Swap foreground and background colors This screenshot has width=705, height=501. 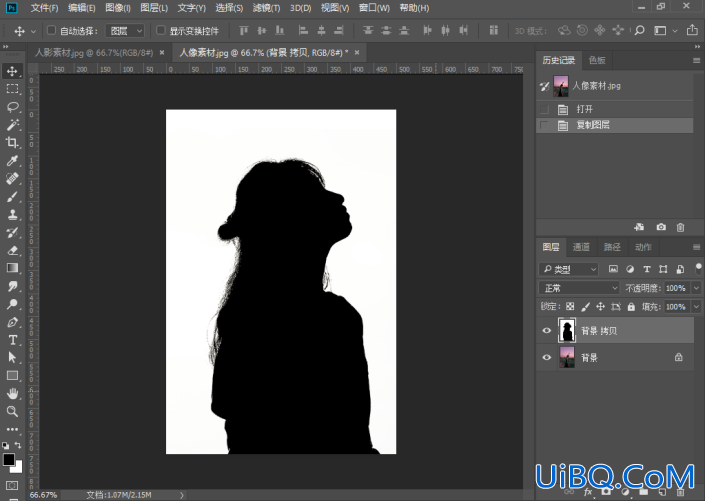tap(18, 445)
